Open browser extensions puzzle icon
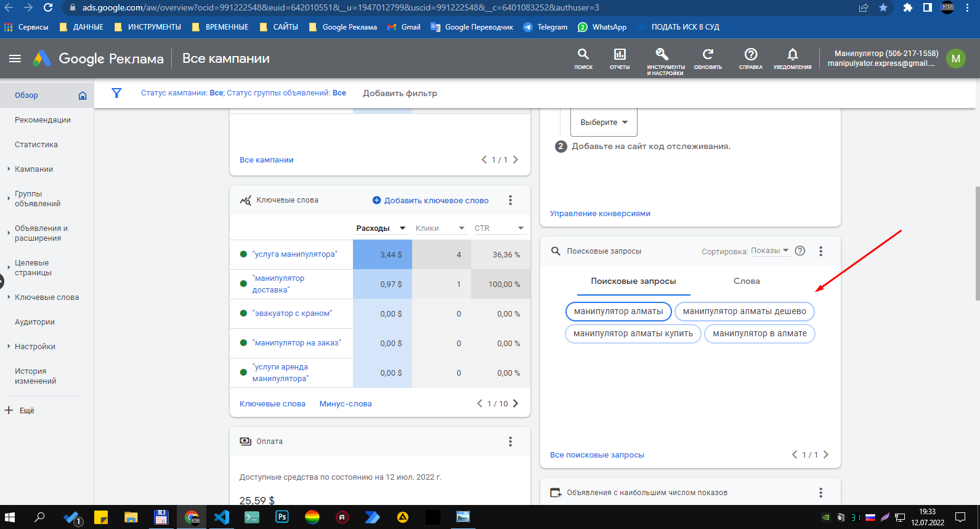The height and width of the screenshot is (529, 980). (907, 7)
